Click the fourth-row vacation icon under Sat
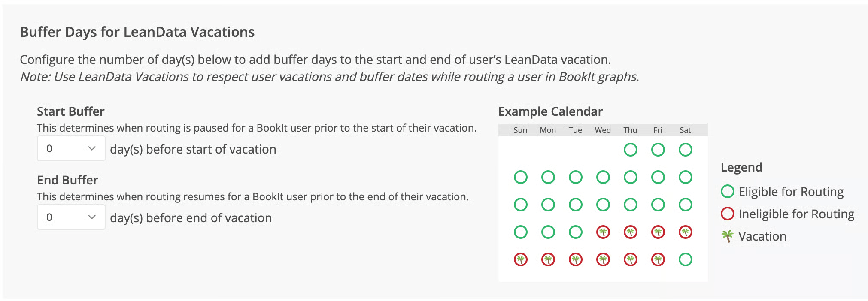Viewport: 868px width, 301px height. [685, 232]
